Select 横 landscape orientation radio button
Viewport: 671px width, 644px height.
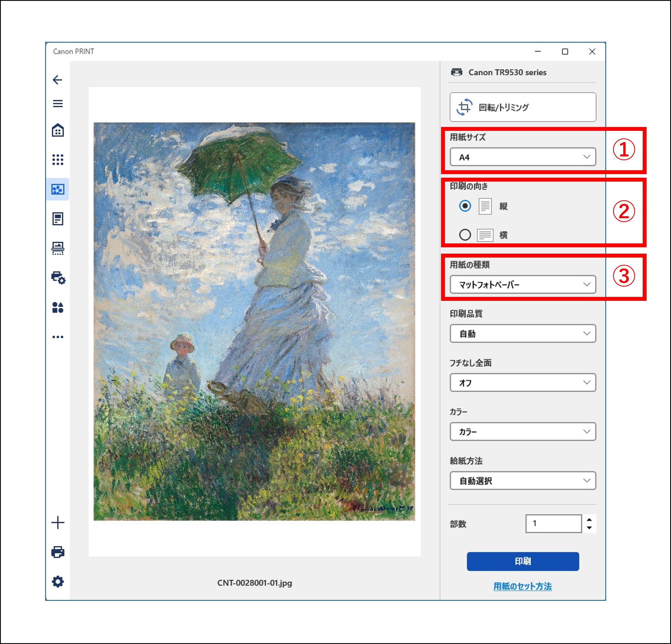tap(465, 235)
